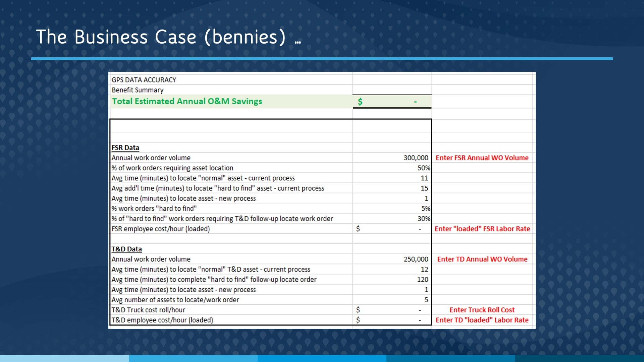
Task: Select the T&D 'Annual work order volume' label
Action: pyautogui.click(x=151, y=259)
